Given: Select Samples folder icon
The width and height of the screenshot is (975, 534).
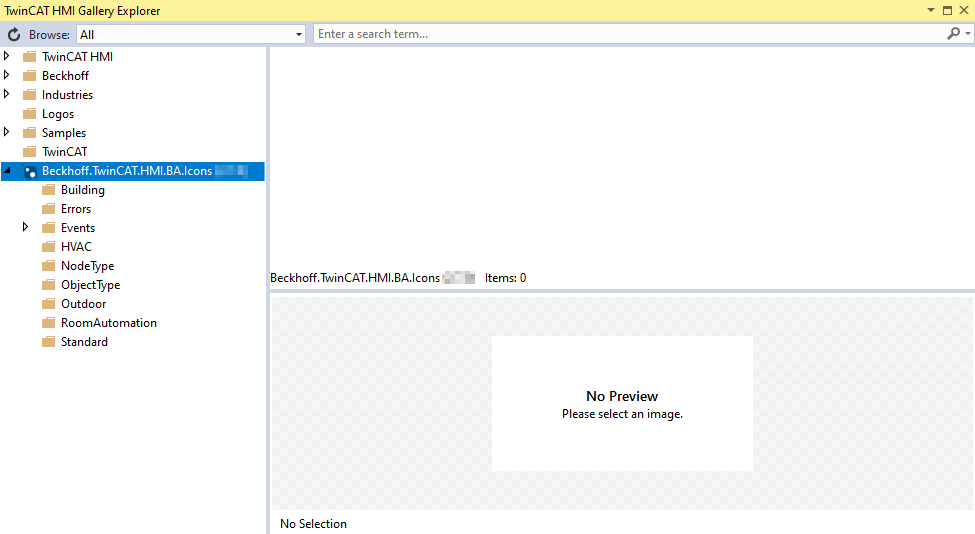Looking at the screenshot, I should pyautogui.click(x=29, y=132).
